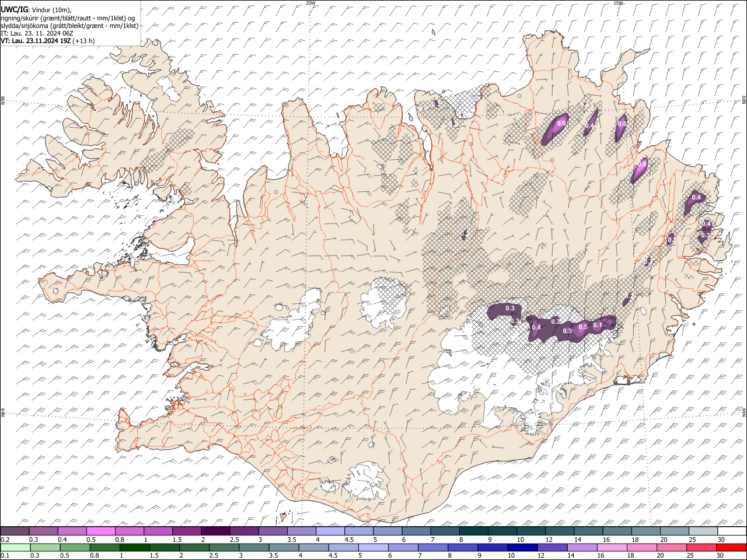
Task: Click the lower legend swatch starting at 4.5
Action: [343, 547]
